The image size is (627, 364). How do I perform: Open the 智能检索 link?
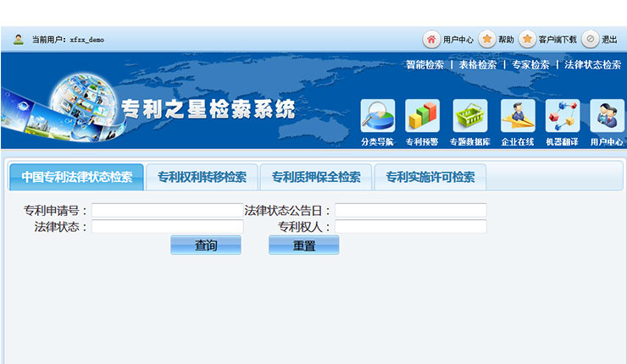tap(424, 64)
